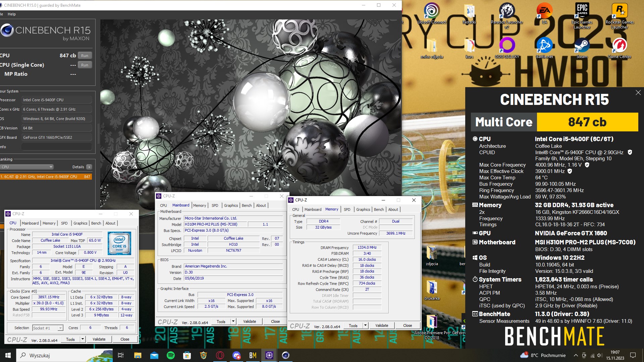Open the Notatki desktop file
The image size is (644, 362).
[469, 14]
